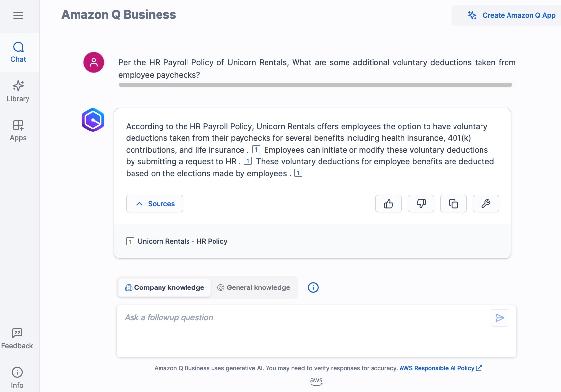Image resolution: width=561 pixels, height=392 pixels.
Task: Switch to General knowledge mode
Action: pos(254,287)
